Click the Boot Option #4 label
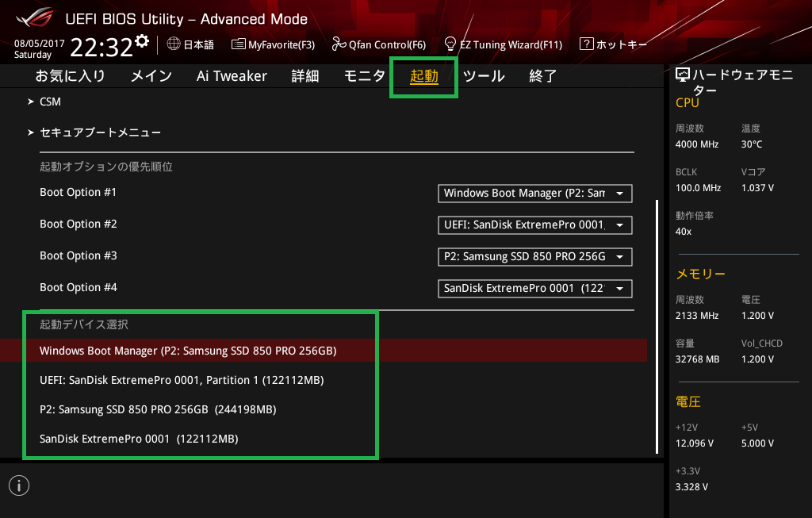 pos(79,287)
